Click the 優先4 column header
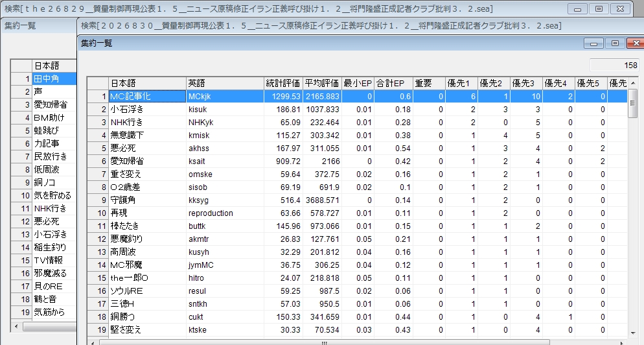The height and width of the screenshot is (345, 644). coord(559,83)
